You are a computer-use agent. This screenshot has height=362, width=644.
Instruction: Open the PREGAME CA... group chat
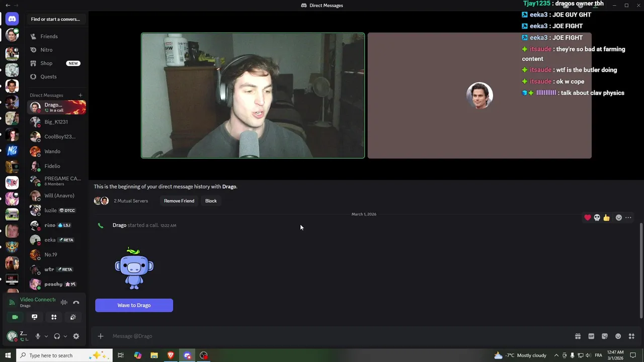[x=57, y=180]
